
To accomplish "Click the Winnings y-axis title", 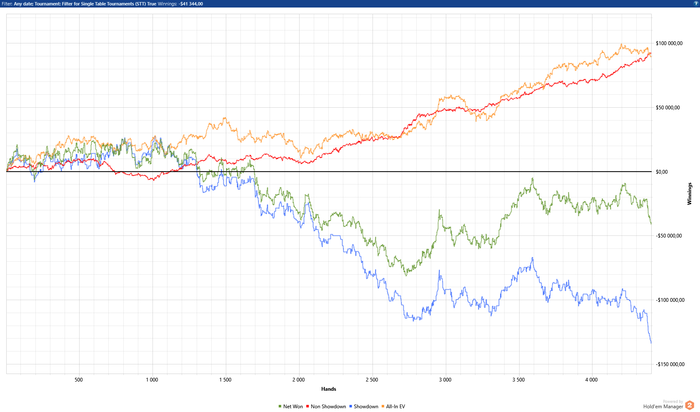I will click(690, 194).
